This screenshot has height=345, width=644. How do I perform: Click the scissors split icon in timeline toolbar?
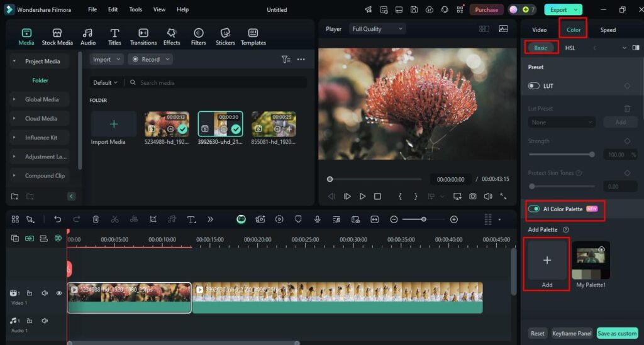pos(114,219)
